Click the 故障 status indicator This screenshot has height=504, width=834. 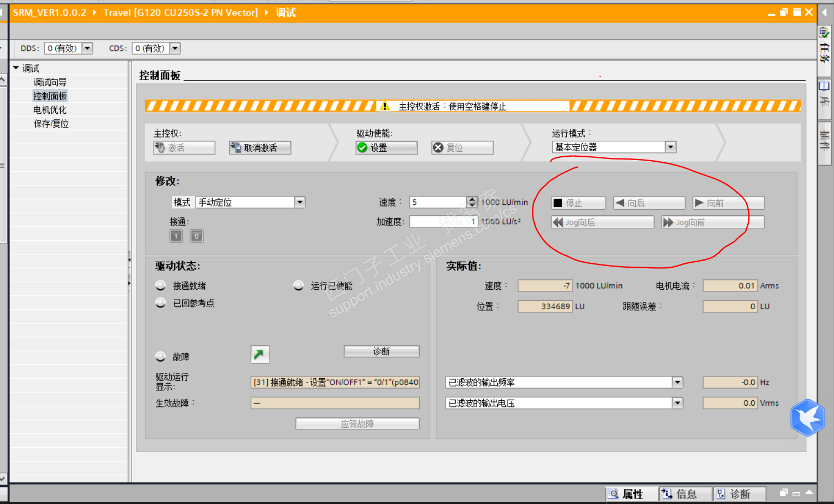click(161, 357)
